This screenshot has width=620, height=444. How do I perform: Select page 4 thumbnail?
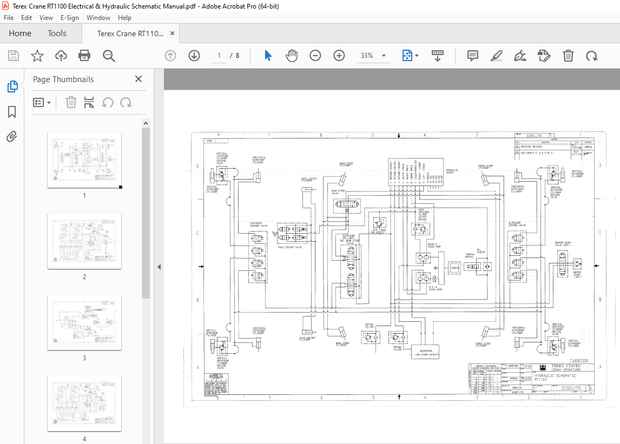point(84,404)
